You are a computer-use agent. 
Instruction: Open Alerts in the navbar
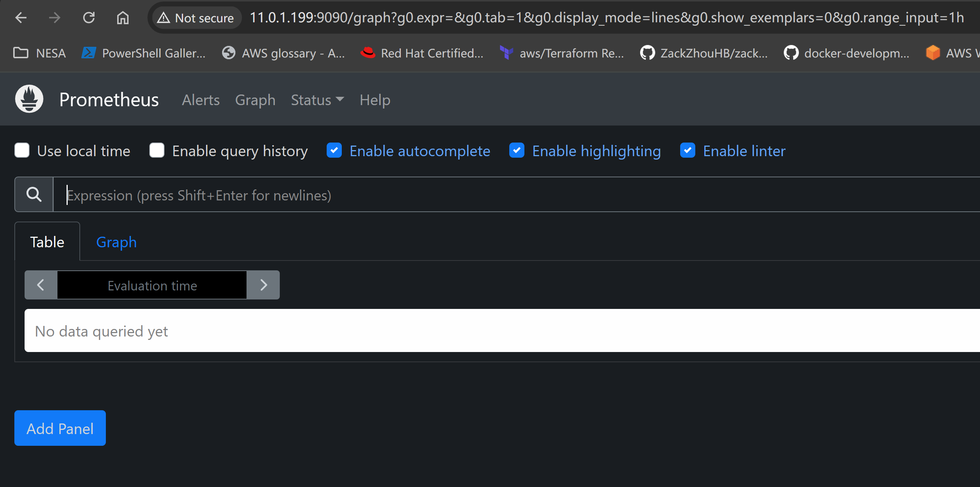(x=200, y=100)
